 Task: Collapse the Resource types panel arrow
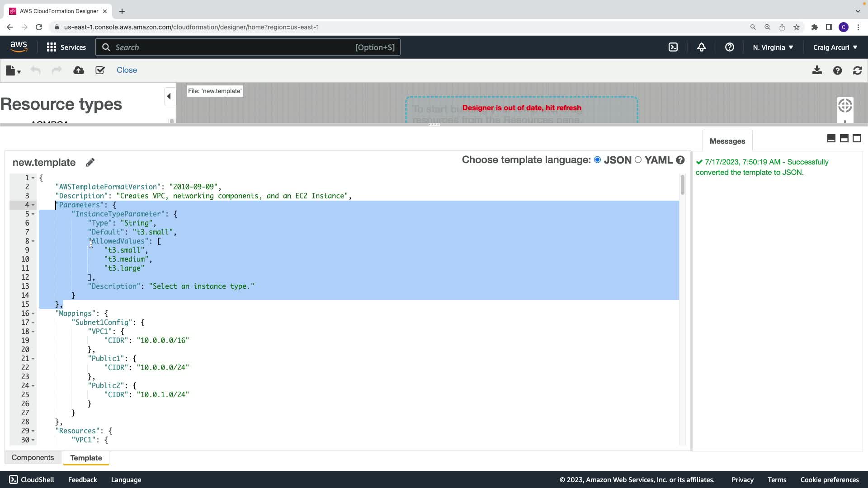(169, 96)
